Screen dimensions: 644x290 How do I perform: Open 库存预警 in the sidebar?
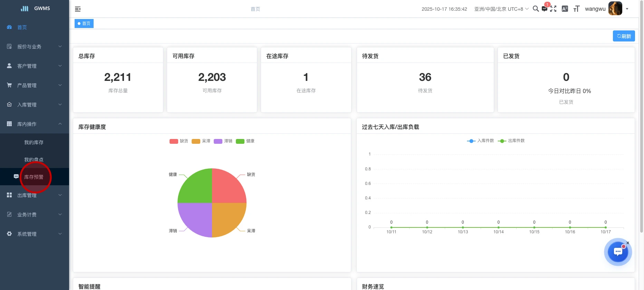(34, 177)
